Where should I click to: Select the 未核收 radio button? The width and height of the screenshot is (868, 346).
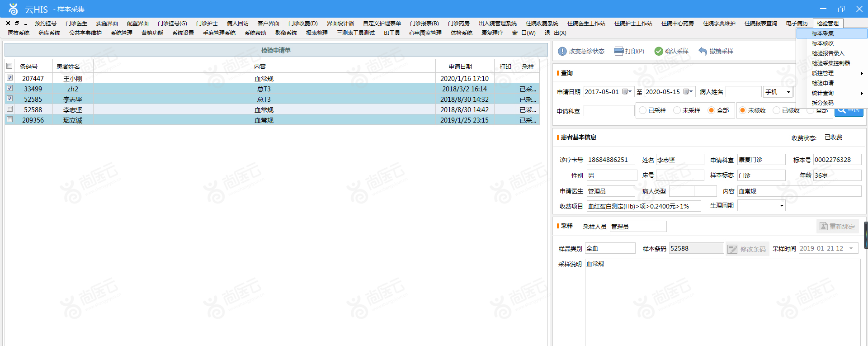pyautogui.click(x=742, y=110)
